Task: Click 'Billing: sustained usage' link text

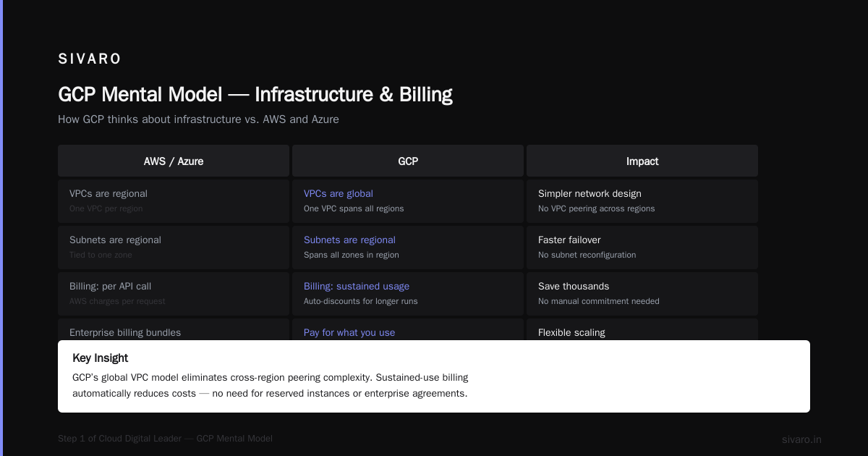Action: pos(357,287)
